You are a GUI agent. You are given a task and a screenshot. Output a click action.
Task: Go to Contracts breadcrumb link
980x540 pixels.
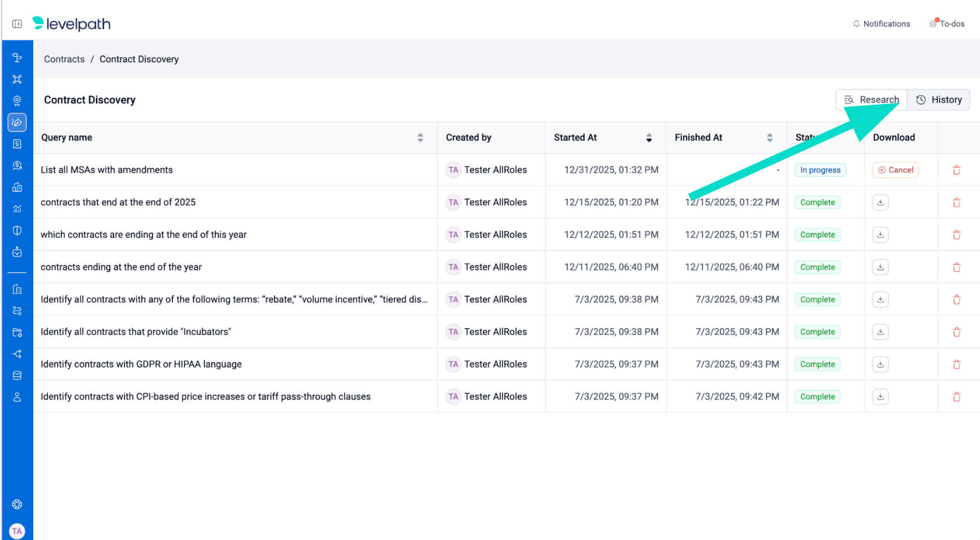click(64, 59)
